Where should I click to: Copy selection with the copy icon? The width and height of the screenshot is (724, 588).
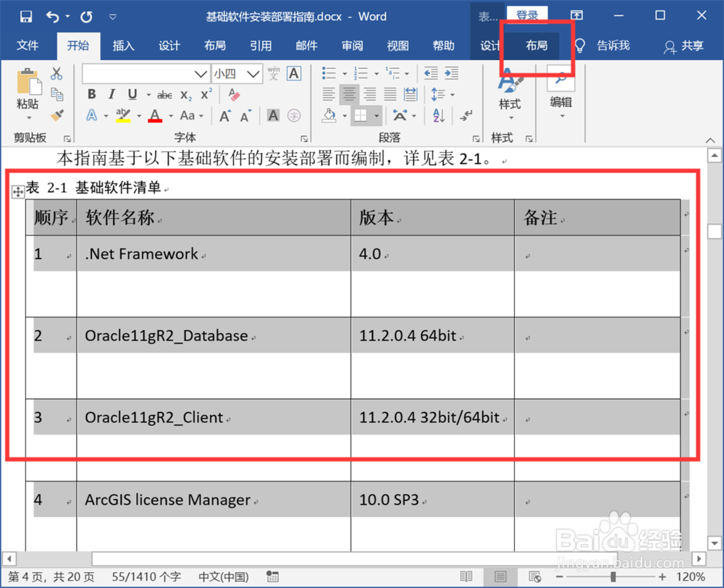[x=56, y=94]
